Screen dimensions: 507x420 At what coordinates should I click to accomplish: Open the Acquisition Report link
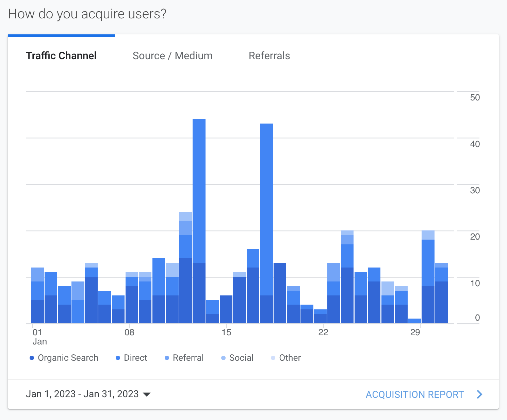click(414, 394)
